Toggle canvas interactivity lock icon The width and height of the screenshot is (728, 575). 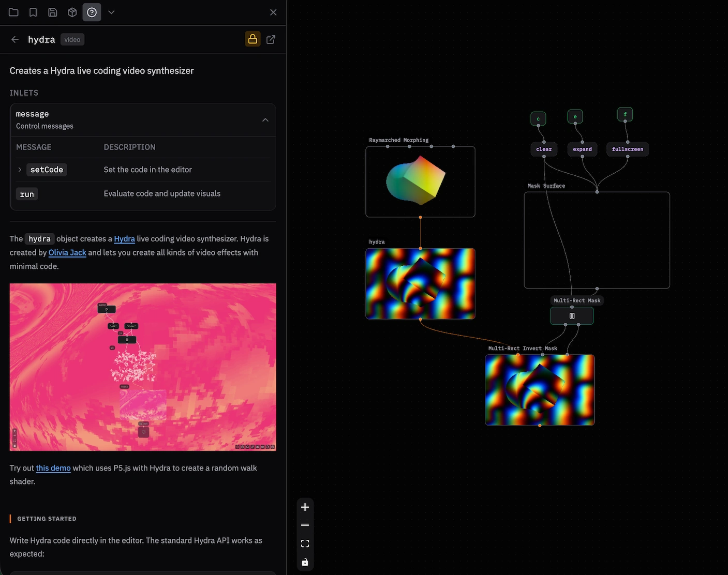point(305,562)
